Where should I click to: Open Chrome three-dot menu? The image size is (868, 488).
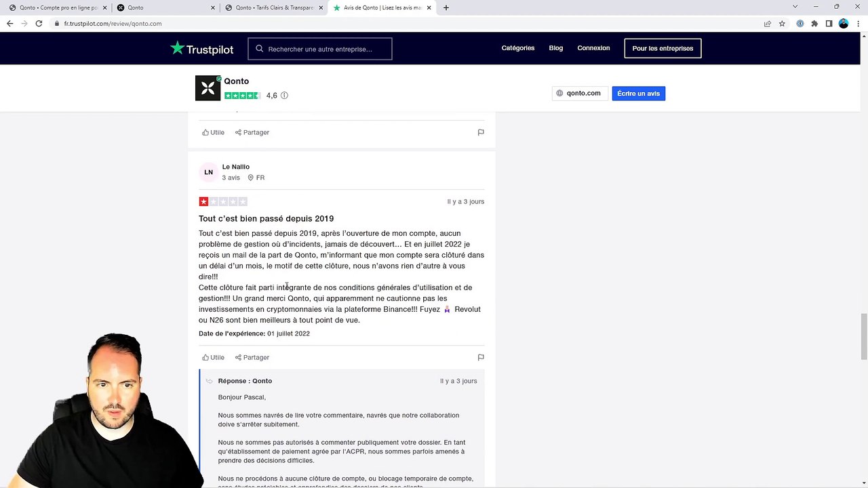[858, 23]
